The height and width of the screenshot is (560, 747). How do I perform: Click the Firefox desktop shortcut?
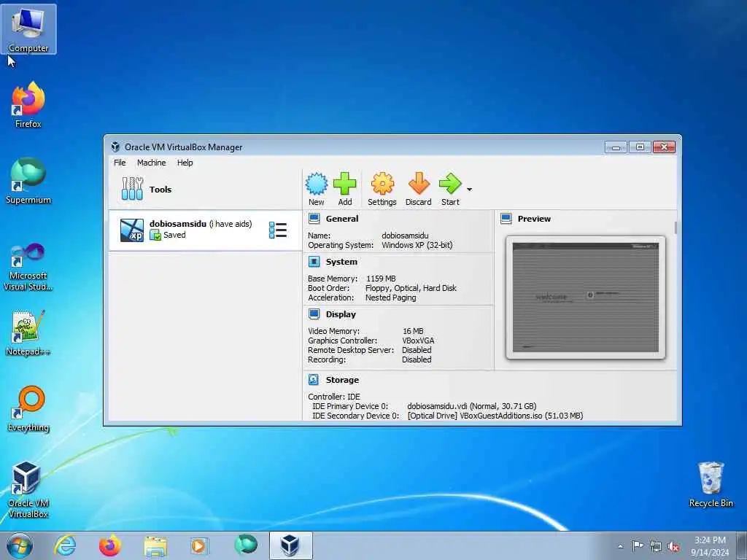click(28, 105)
